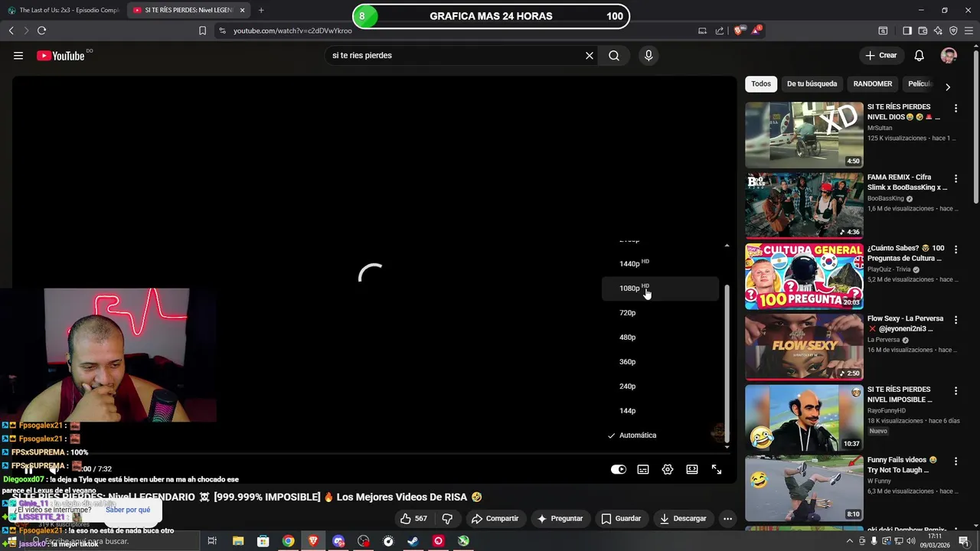
Task: Like the video (567)
Action: click(x=413, y=518)
